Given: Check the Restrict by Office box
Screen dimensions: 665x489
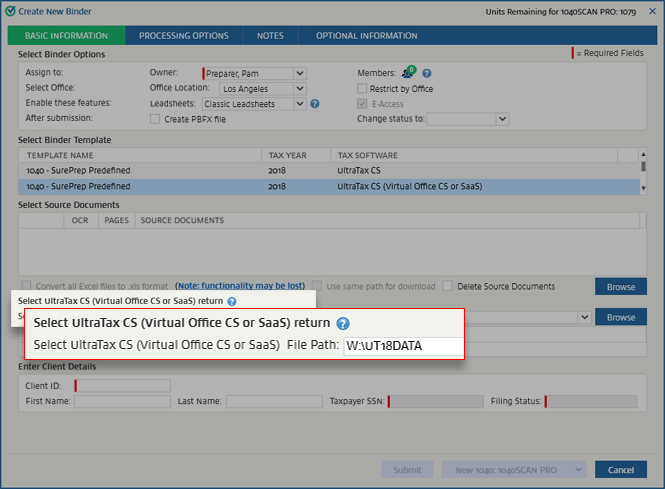Looking at the screenshot, I should click(x=363, y=88).
